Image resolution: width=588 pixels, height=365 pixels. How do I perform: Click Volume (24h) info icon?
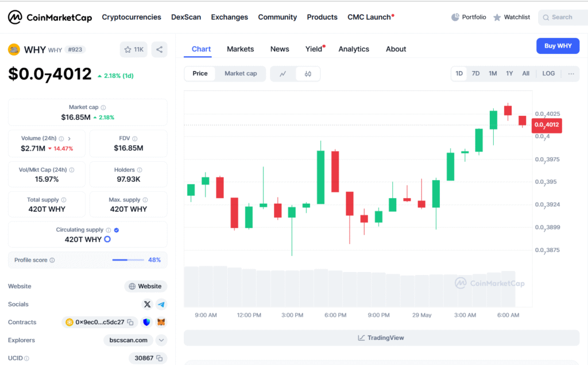61,139
